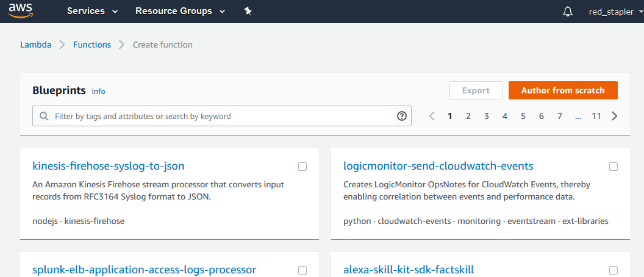Open kinesis-firehose-syslog-to-json blueprint title
This screenshot has height=277, width=644.
[x=109, y=166]
